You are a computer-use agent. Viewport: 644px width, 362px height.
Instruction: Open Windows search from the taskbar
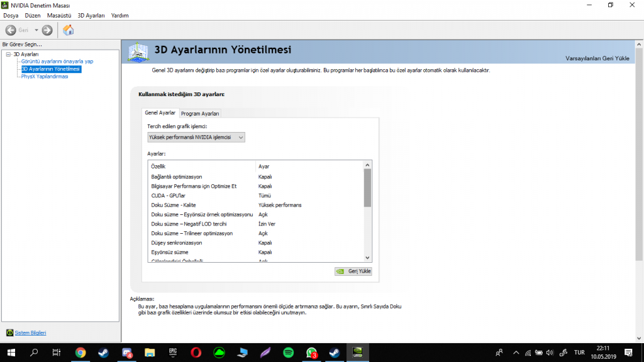tap(34, 353)
